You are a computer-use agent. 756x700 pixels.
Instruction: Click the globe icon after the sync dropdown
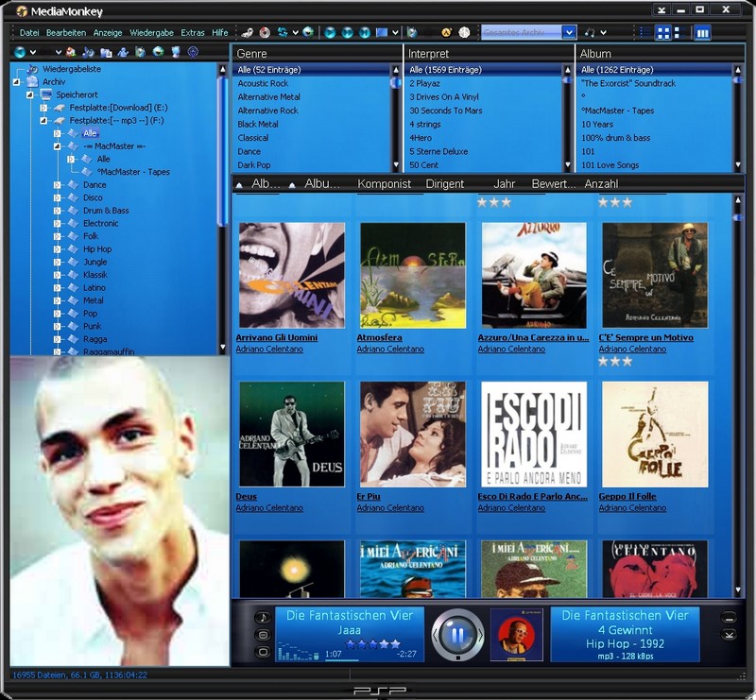308,32
